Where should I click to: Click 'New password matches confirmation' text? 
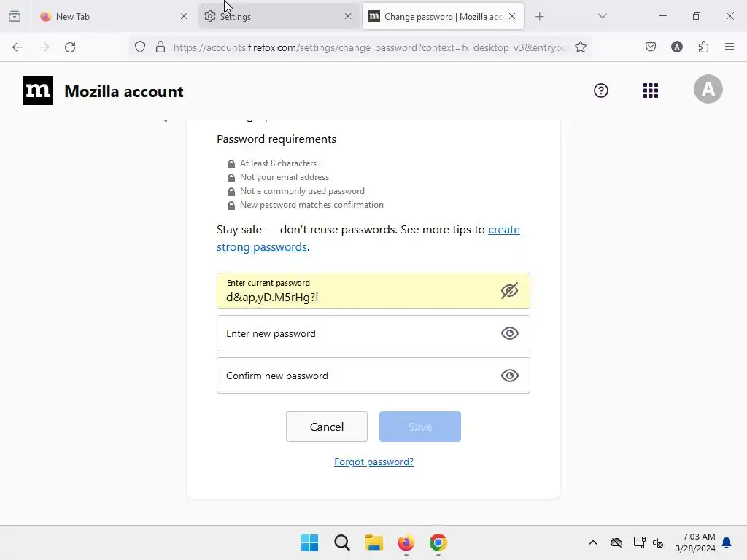coord(311,205)
